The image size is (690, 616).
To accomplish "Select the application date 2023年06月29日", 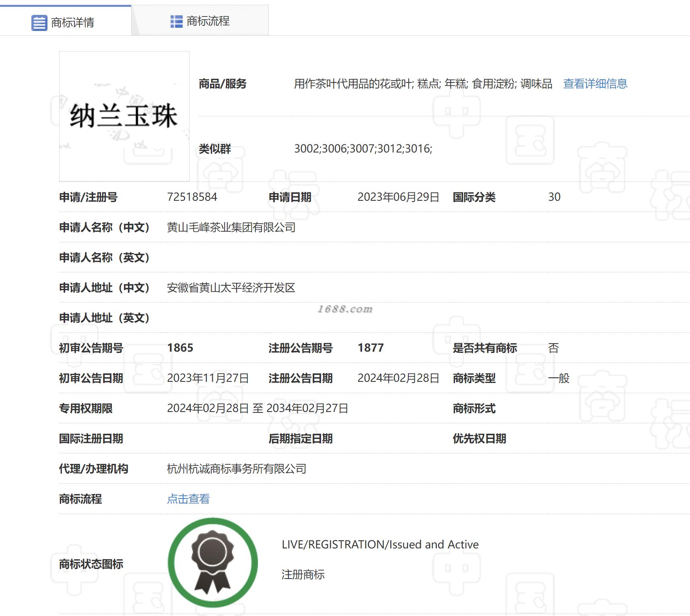I will [398, 197].
